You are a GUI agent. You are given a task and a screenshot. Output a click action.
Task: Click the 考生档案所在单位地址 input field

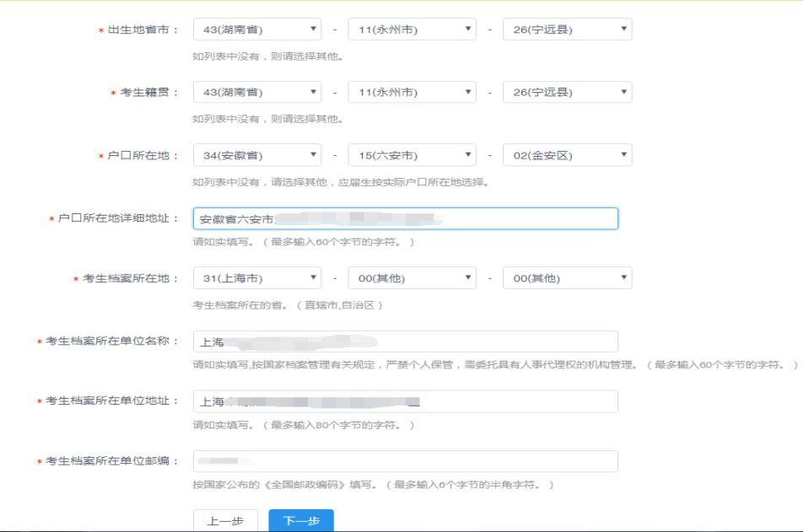(405, 402)
